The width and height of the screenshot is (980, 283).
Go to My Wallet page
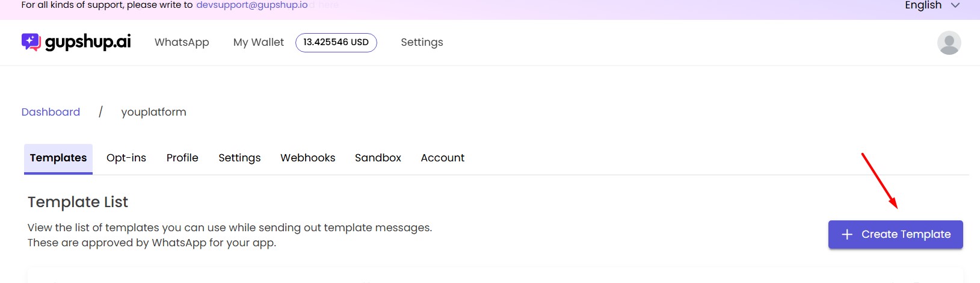tap(259, 42)
